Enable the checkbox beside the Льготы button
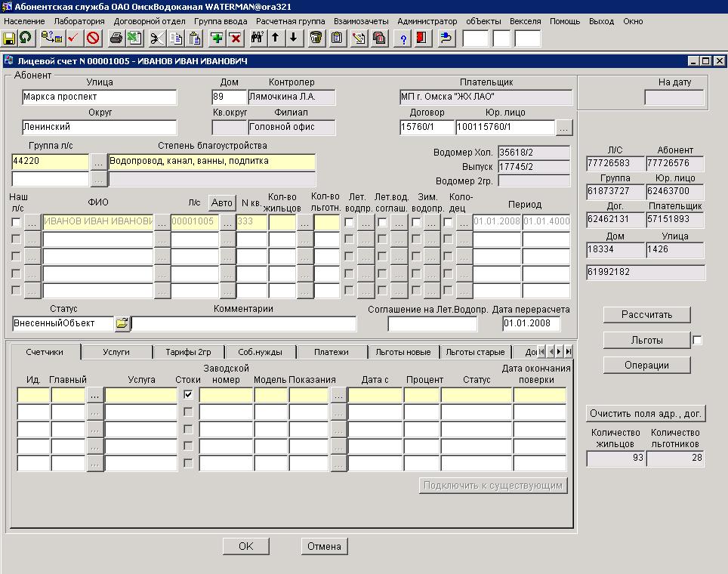 coord(697,341)
